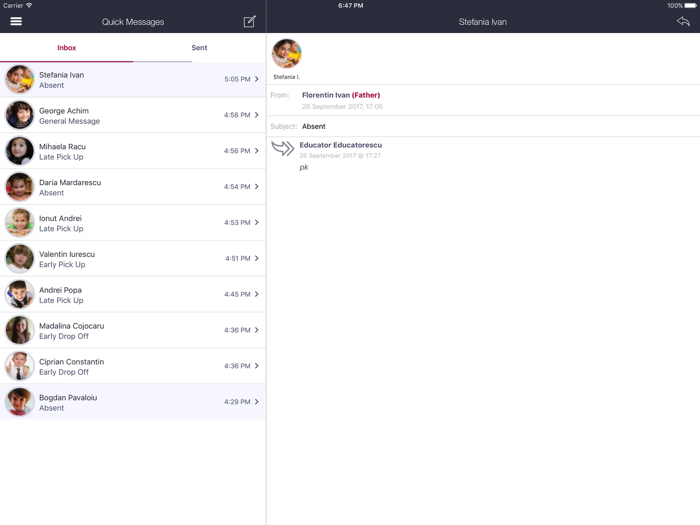Select the name Bogdan Pavaloiu in the list
Image resolution: width=700 pixels, height=525 pixels.
[68, 398]
